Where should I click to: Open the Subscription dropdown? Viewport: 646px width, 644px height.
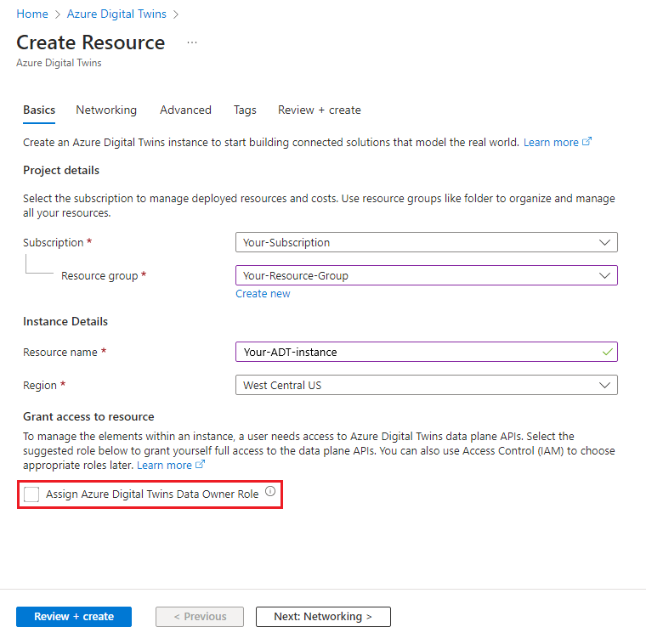(426, 242)
